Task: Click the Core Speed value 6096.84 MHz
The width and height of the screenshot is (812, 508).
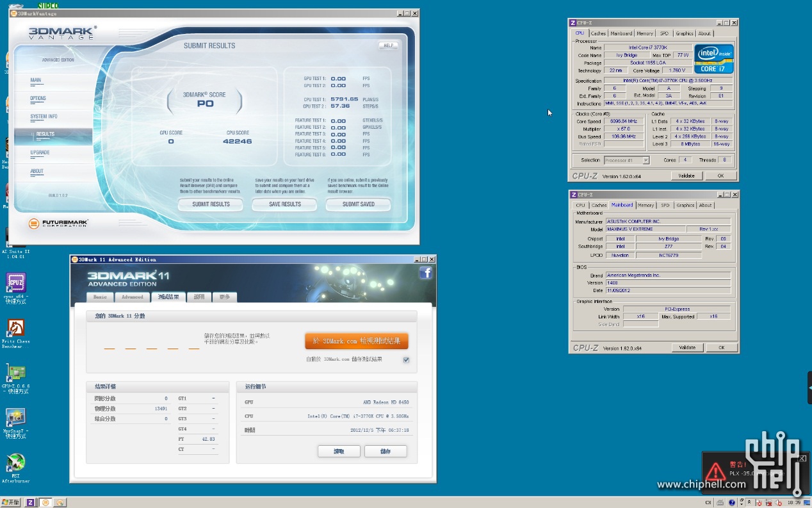Action: click(x=625, y=121)
